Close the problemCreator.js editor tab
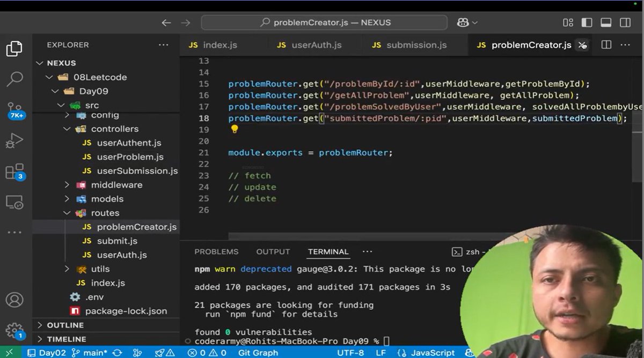This screenshot has width=644, height=358. pos(583,46)
